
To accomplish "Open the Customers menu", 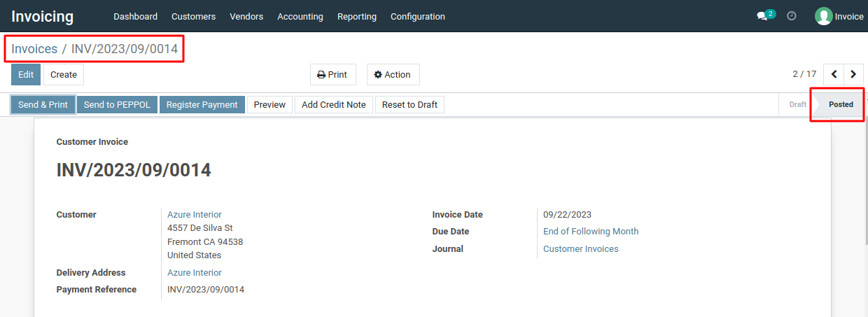I will tap(193, 16).
